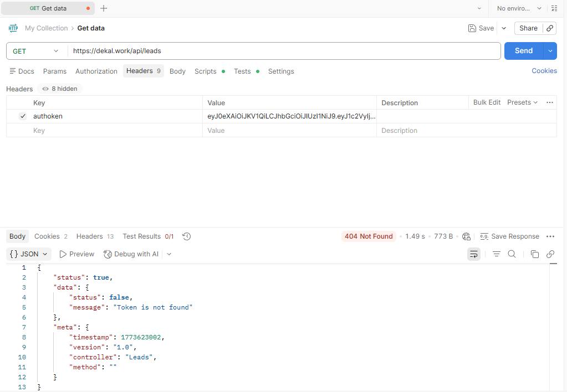Click the response link icon
The width and height of the screenshot is (567, 392).
click(550, 254)
